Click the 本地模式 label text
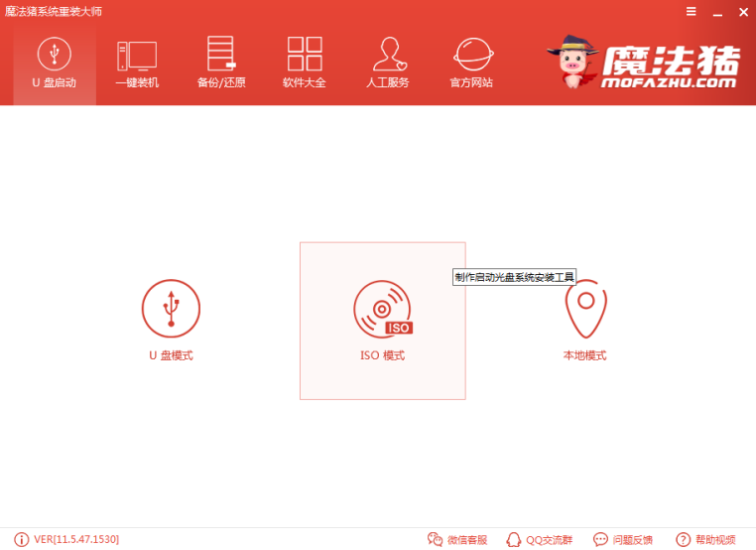This screenshot has width=756, height=550. 584,355
